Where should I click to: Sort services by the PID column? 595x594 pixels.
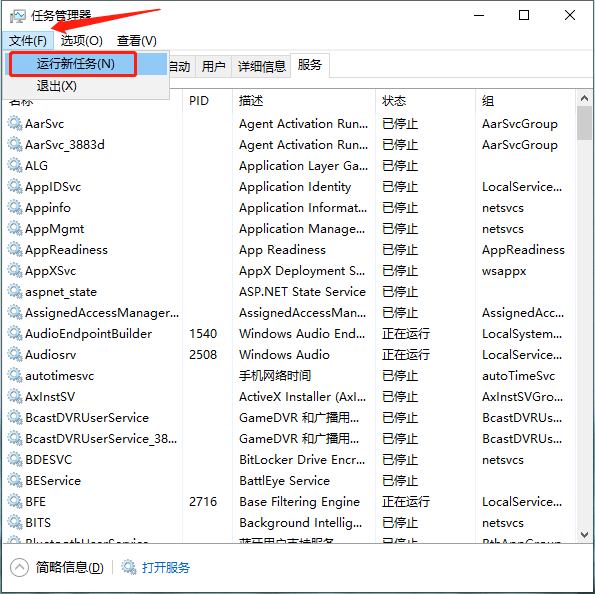tap(208, 101)
